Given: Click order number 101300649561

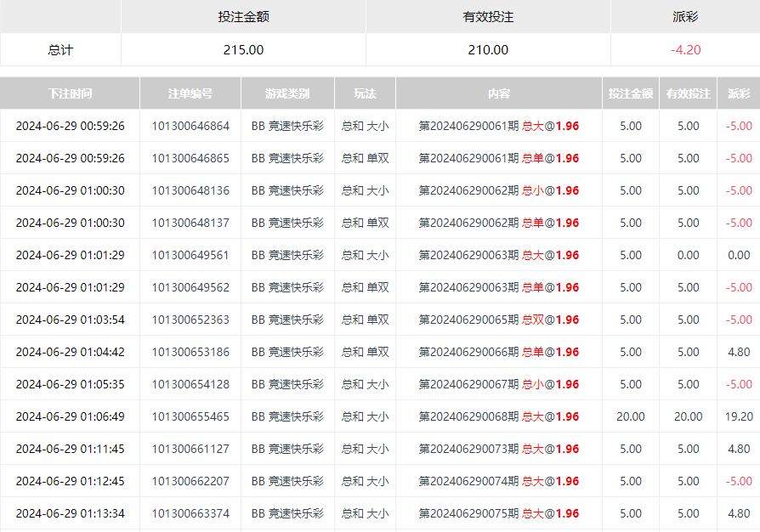Looking at the screenshot, I should (x=190, y=255).
